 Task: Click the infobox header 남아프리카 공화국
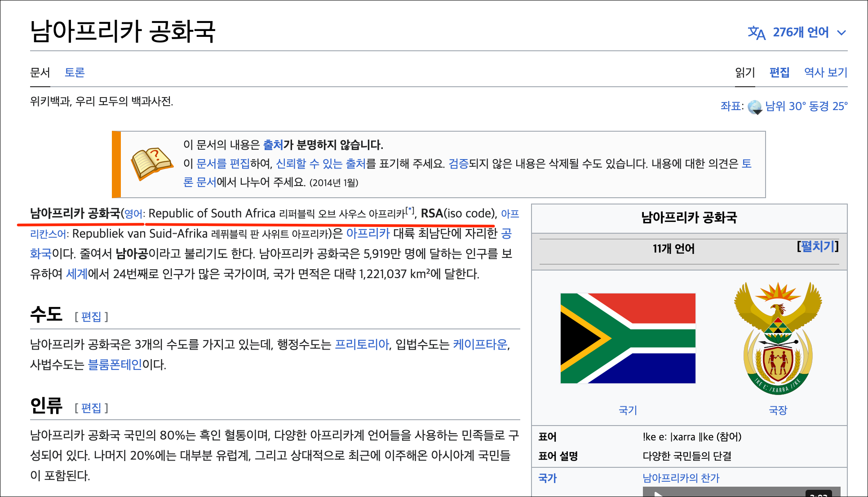click(x=689, y=217)
